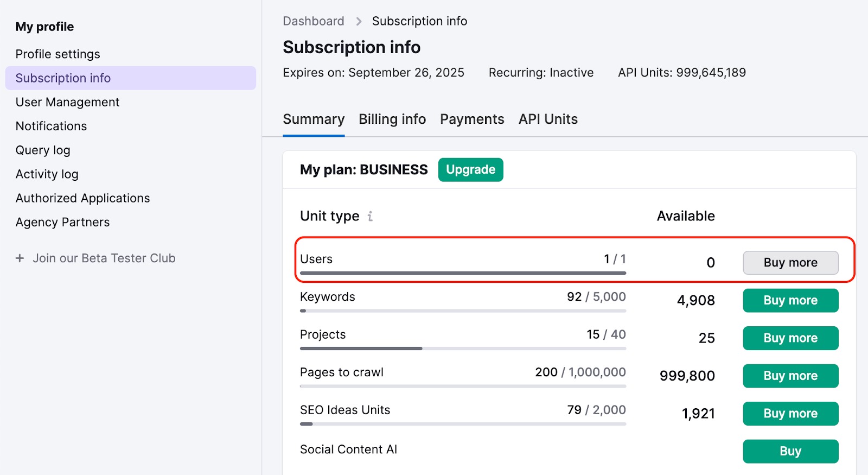
Task: Click the plus icon for Beta Tester Club
Action: pos(20,258)
